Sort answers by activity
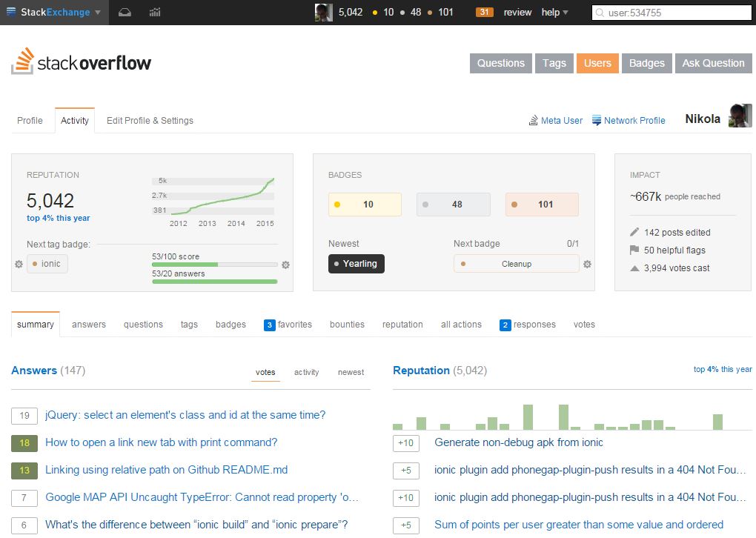This screenshot has width=756, height=538. 307,372
